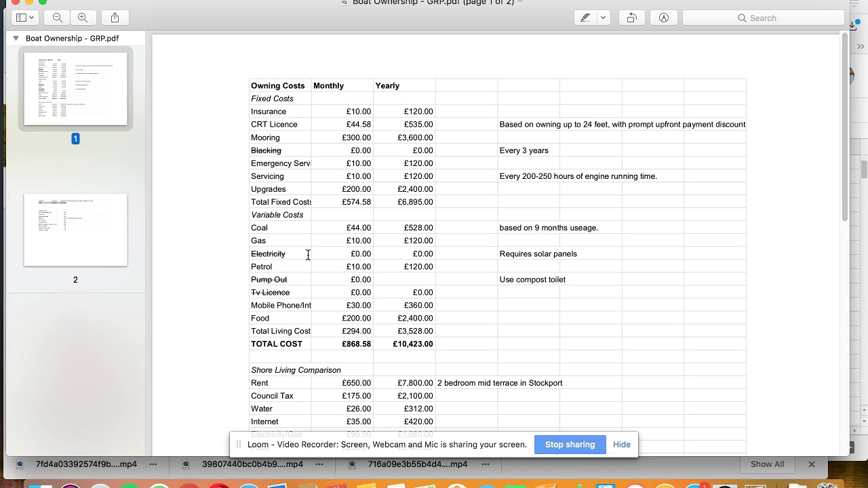
Task: Hide the Loom sharing notification
Action: (x=621, y=445)
